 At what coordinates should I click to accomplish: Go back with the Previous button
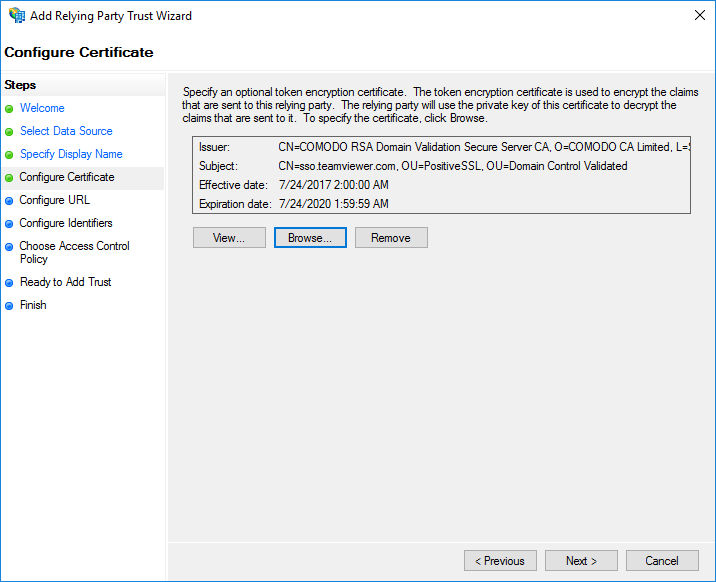500,561
